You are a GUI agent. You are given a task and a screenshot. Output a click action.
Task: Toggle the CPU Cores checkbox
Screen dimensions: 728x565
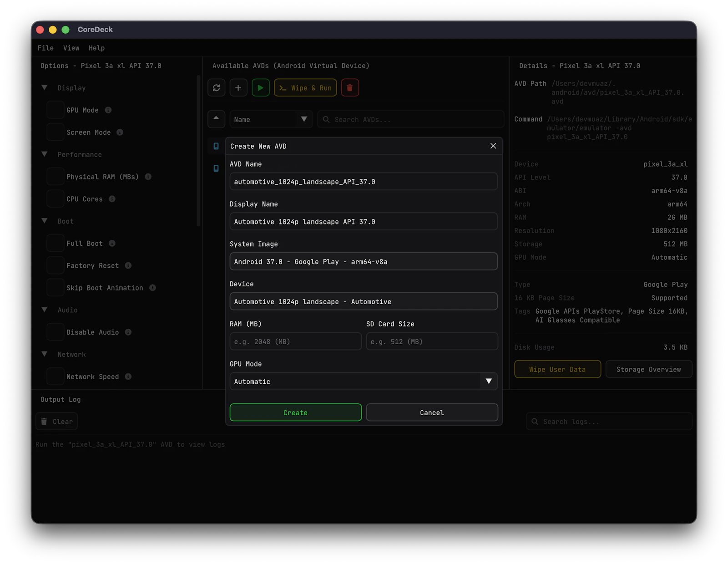click(56, 199)
